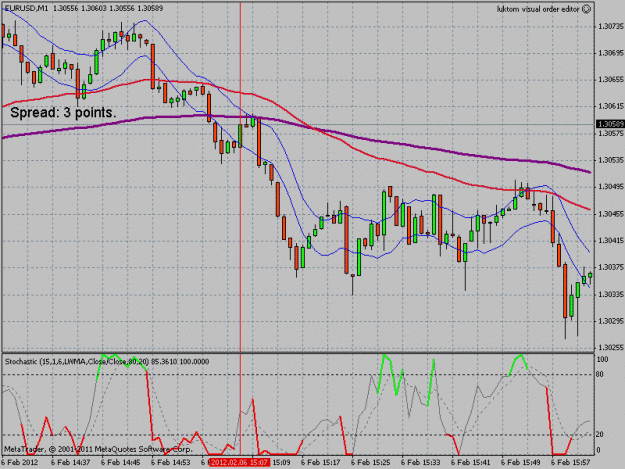Click price level 1.30375 on the axis

[x=611, y=267]
